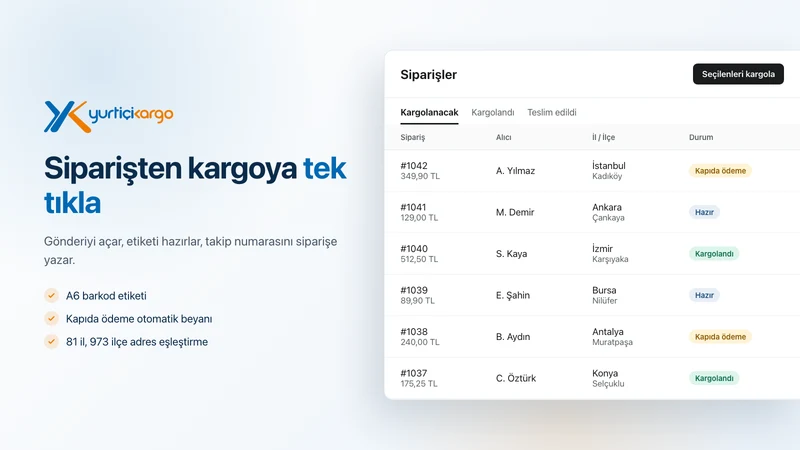The image size is (800, 450).
Task: Click Kargolandı badge for order #1040
Action: pyautogui.click(x=714, y=254)
